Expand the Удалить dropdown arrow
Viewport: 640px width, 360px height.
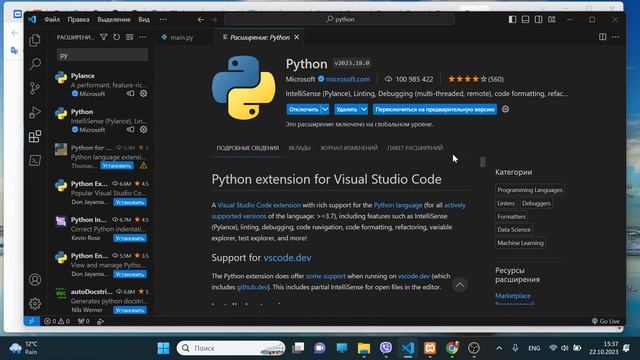click(364, 109)
